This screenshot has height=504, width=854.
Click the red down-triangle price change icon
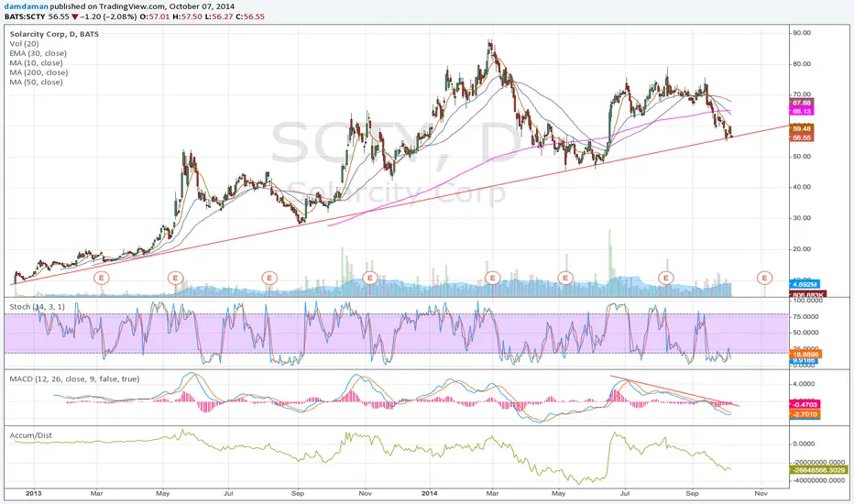pos(74,16)
